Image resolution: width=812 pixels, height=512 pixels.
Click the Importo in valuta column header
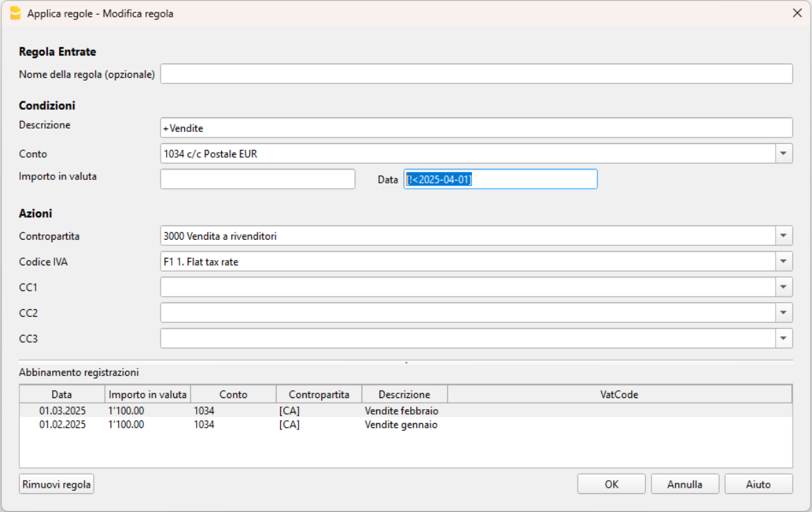tap(147, 394)
